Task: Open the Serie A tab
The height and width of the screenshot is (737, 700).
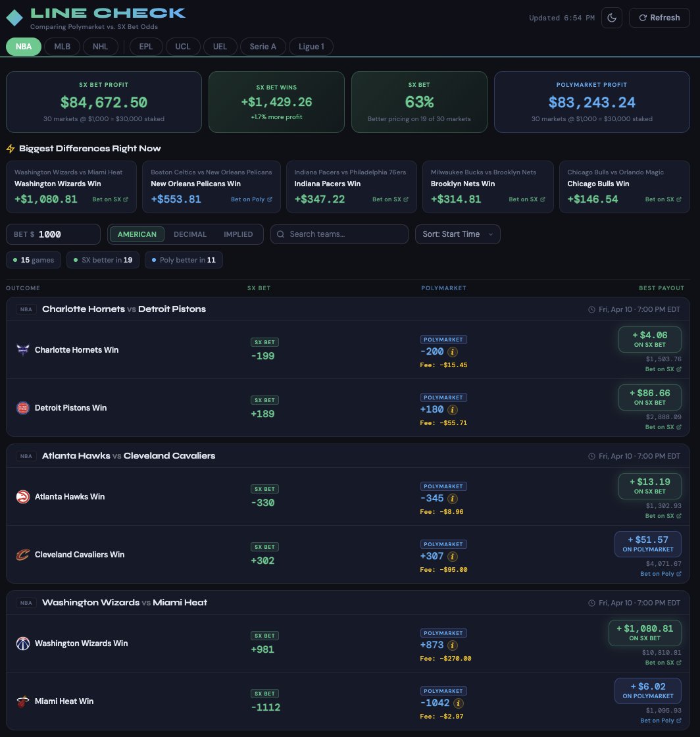Action: [x=262, y=47]
